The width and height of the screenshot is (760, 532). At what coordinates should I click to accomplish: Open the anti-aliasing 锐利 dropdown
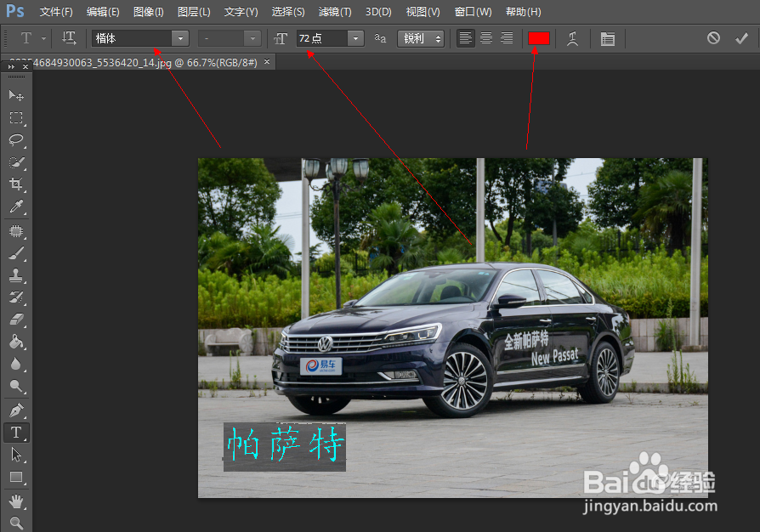[421, 38]
